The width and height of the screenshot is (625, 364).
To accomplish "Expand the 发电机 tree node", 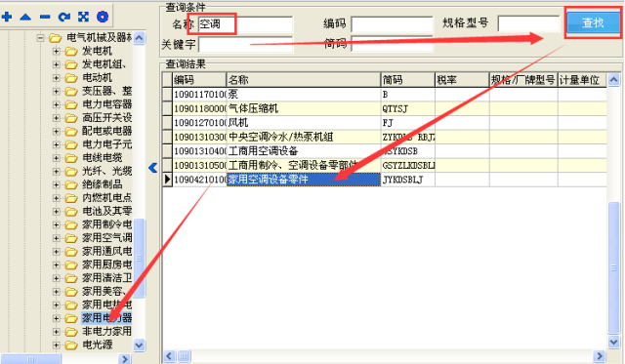I will (x=57, y=51).
